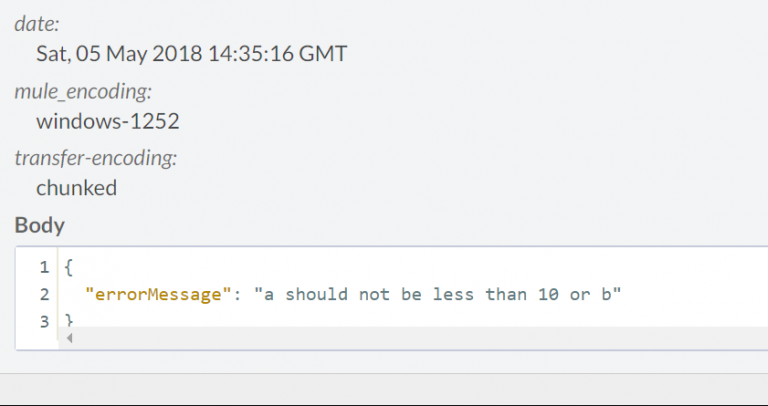
Task: Click the date value Sat, 05 May 2018
Action: point(191,54)
